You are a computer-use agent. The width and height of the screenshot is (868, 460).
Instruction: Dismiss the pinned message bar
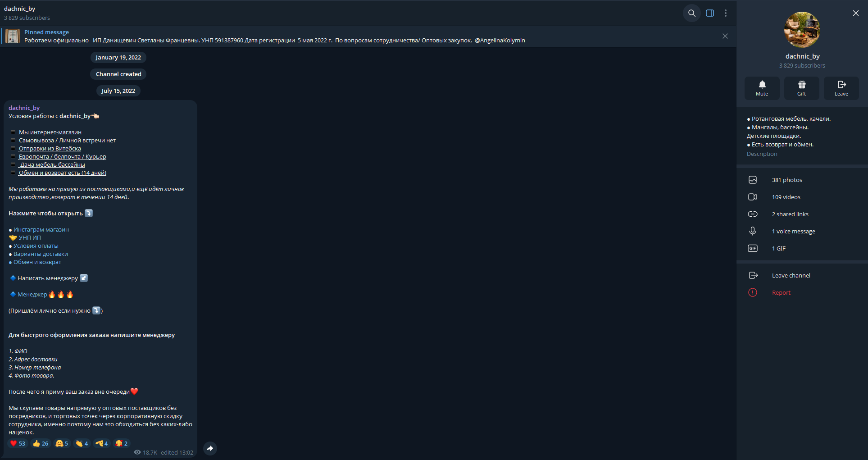(x=725, y=36)
